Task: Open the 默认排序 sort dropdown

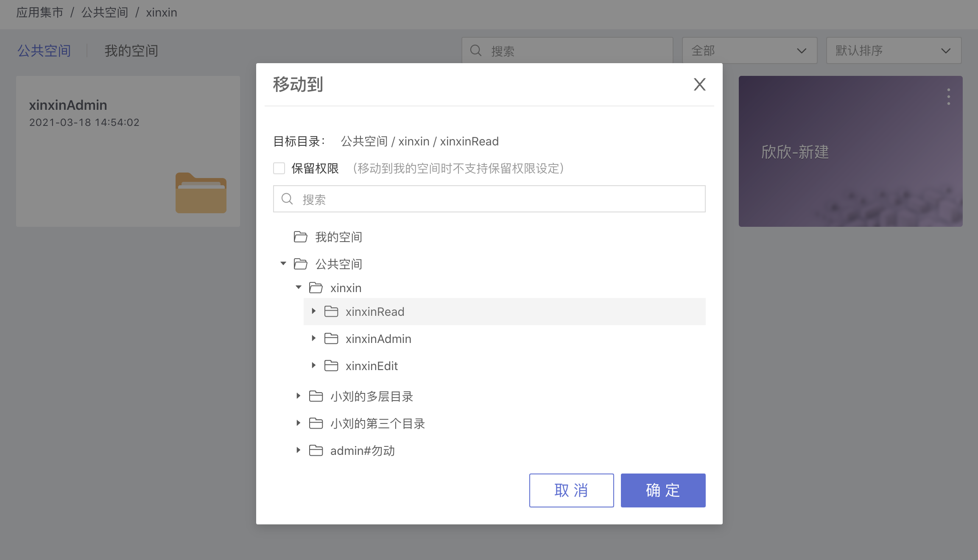Action: click(893, 50)
